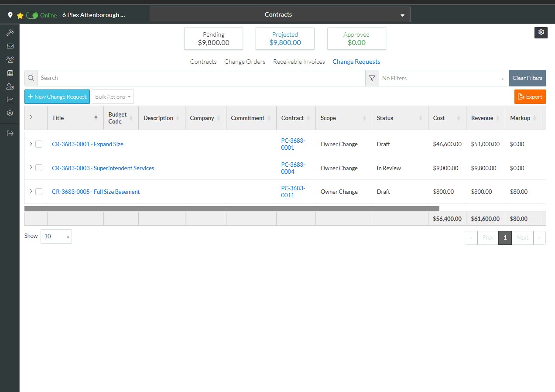The image size is (555, 392).
Task: Sort by the Scope column arrows
Action: pyautogui.click(x=364, y=118)
